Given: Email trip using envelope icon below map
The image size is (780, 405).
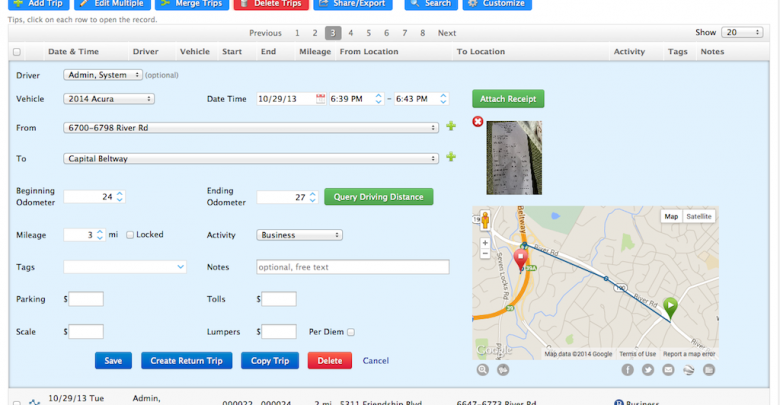Looking at the screenshot, I should (x=668, y=370).
